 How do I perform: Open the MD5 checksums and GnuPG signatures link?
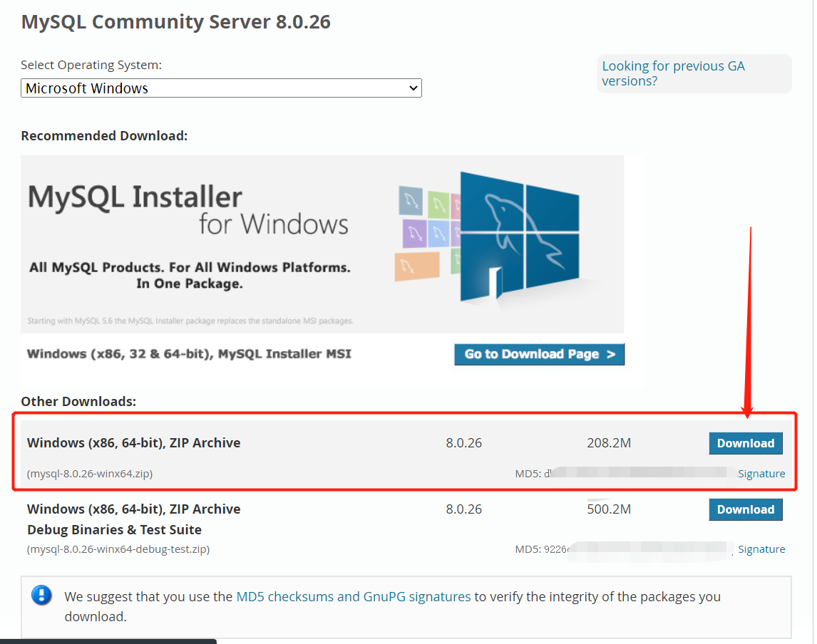354,596
